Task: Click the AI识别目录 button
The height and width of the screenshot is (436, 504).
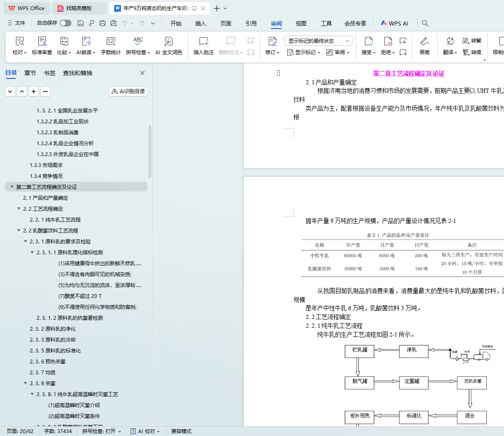Action: coord(128,91)
